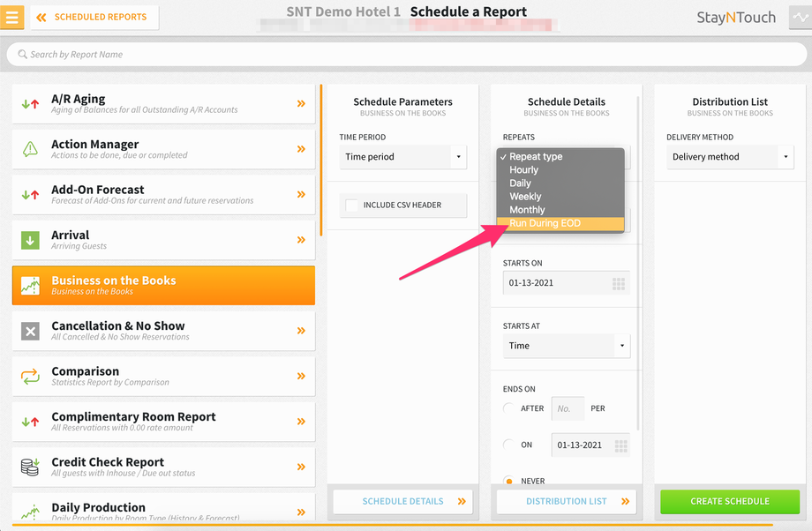812x531 pixels.
Task: Select the Business on the Books report
Action: [x=163, y=285]
